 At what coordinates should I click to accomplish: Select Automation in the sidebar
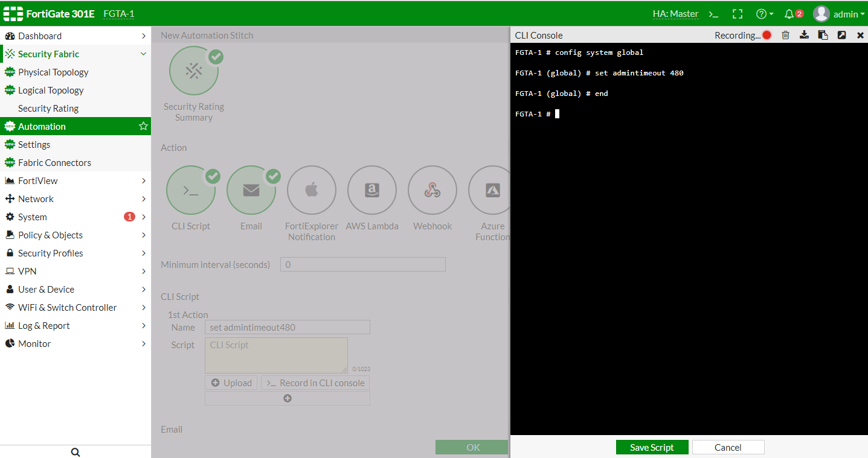coord(76,126)
